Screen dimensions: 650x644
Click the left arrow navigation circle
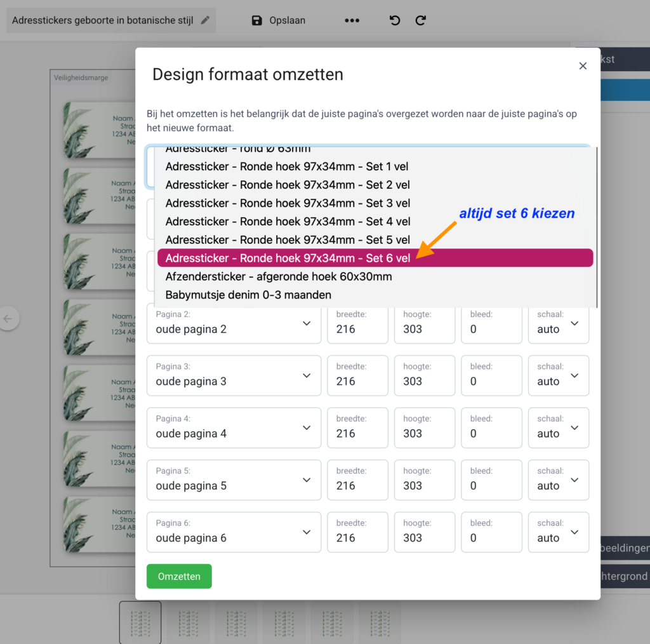pos(8,319)
